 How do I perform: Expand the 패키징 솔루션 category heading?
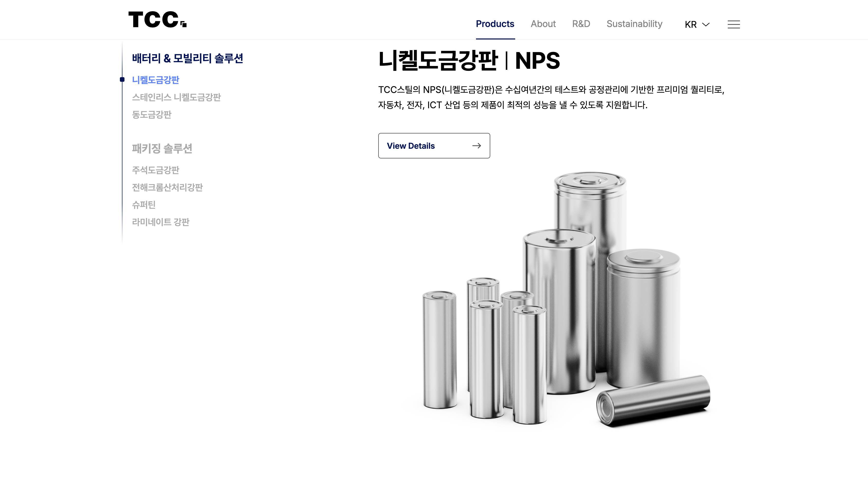coord(162,148)
